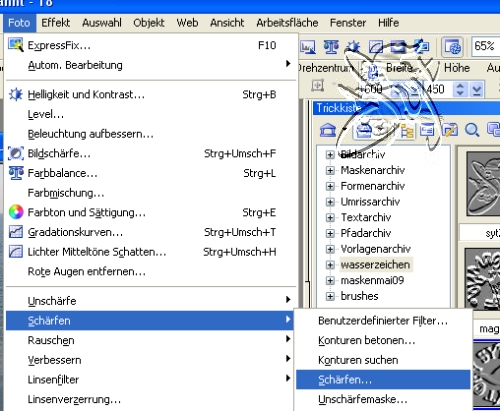
Task: Select the brushes tree item
Action: pyautogui.click(x=359, y=296)
